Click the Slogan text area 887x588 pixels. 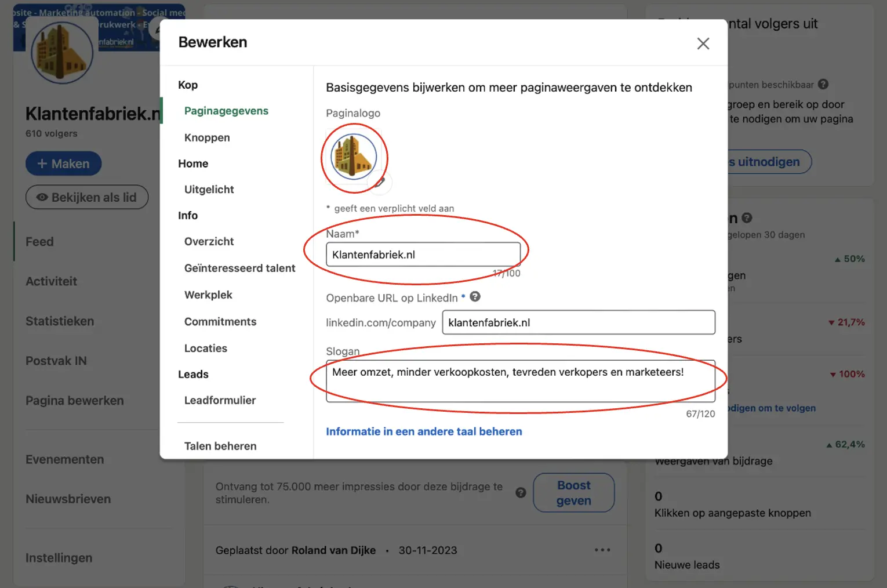[521, 381]
